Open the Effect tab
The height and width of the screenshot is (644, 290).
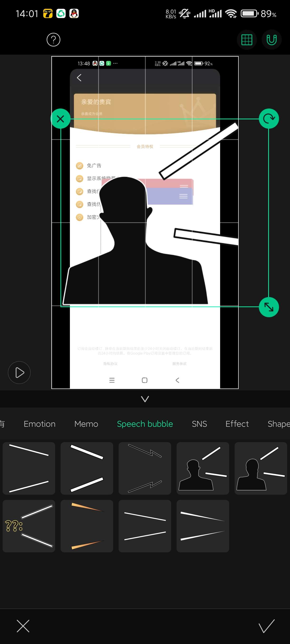point(237,424)
